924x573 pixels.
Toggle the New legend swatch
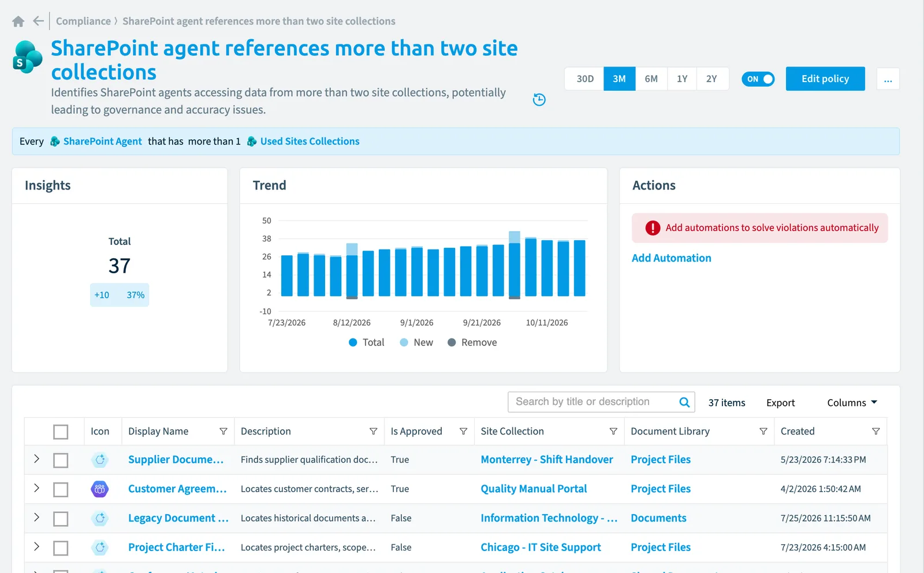pyautogui.click(x=404, y=343)
